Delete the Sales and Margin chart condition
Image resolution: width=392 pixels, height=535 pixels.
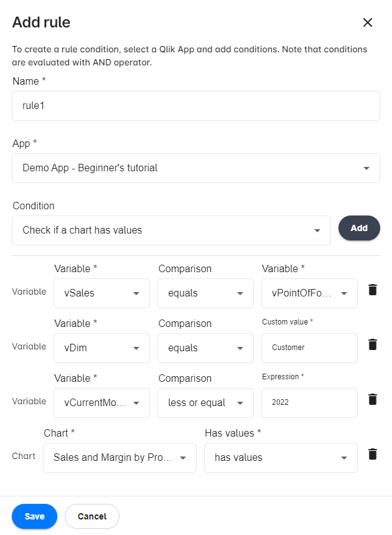373,454
